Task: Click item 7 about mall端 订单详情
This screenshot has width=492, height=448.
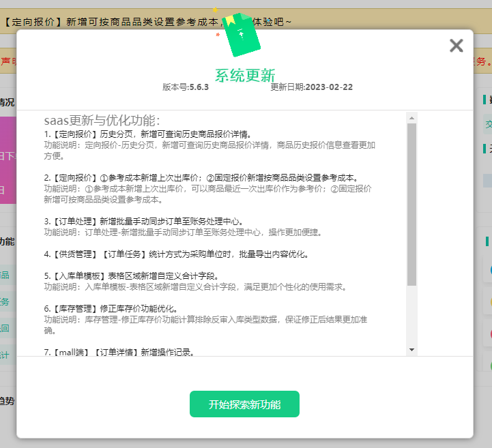Action: pos(119,353)
